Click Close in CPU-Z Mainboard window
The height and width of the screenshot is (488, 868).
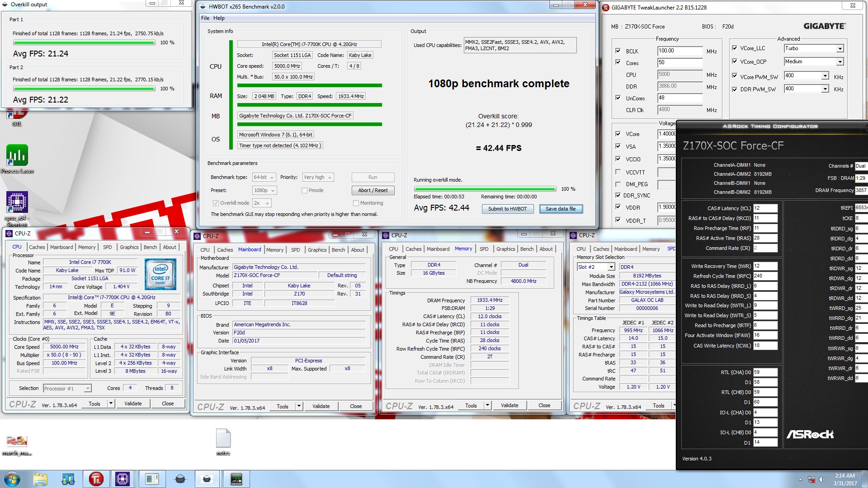(356, 406)
